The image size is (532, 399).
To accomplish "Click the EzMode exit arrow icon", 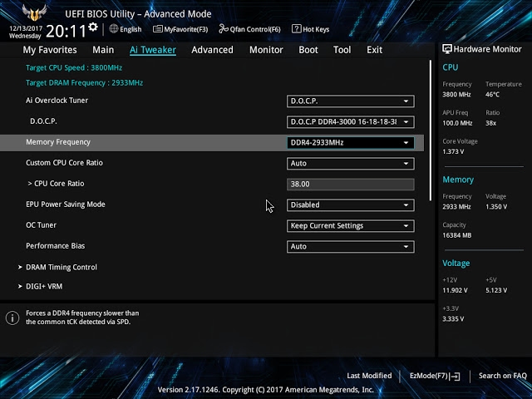I will (455, 377).
